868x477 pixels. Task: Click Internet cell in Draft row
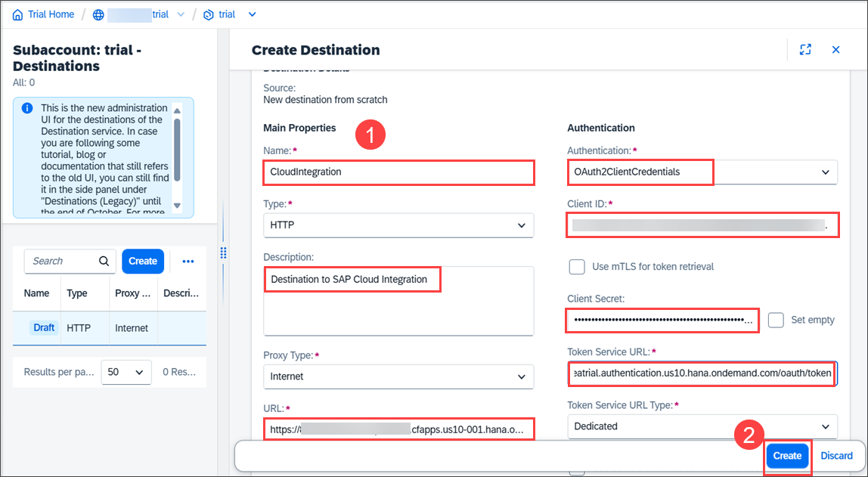(132, 328)
